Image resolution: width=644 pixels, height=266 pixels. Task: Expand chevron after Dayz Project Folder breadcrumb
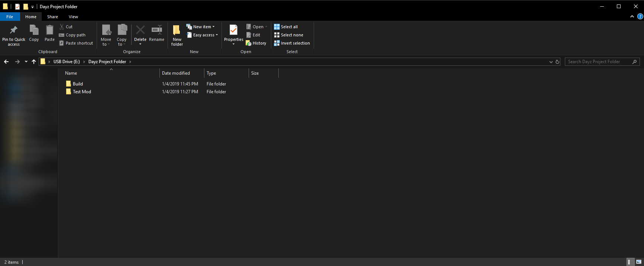[x=130, y=62]
